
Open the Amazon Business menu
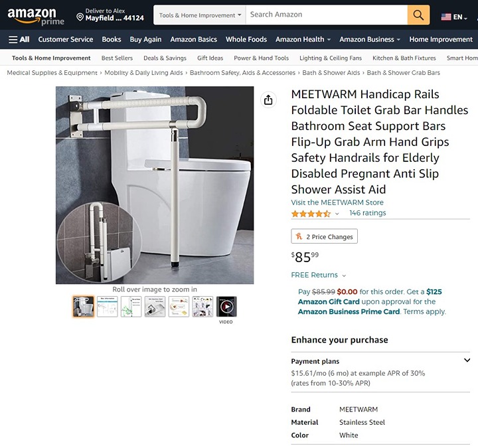pyautogui.click(x=370, y=39)
